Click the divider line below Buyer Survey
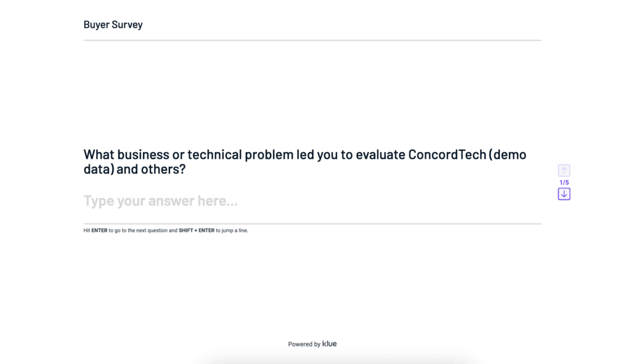The height and width of the screenshot is (364, 631). (312, 40)
